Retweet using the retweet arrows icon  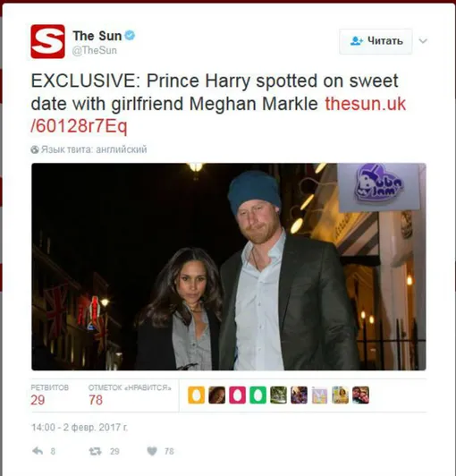[x=95, y=452]
